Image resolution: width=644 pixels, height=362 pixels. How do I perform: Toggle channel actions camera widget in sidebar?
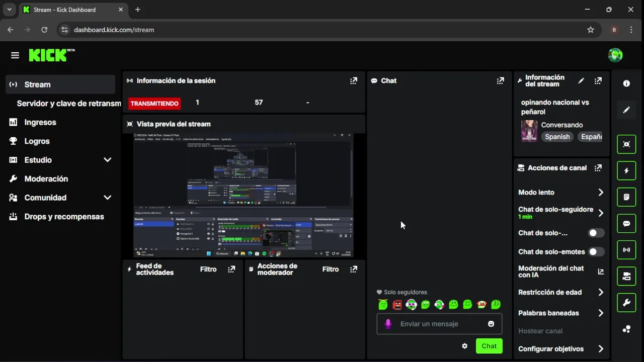[626, 276]
